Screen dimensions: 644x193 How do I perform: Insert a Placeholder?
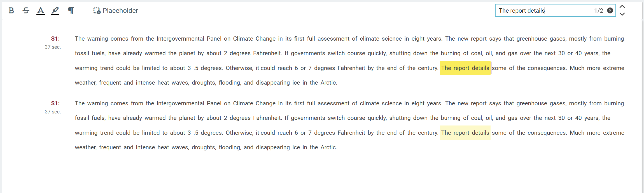tap(116, 11)
